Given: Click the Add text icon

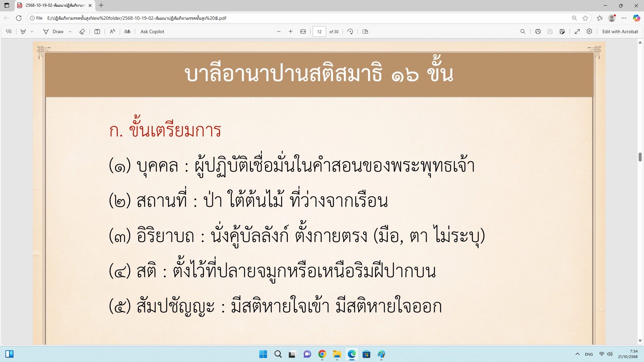Looking at the screenshot, I should [x=97, y=32].
